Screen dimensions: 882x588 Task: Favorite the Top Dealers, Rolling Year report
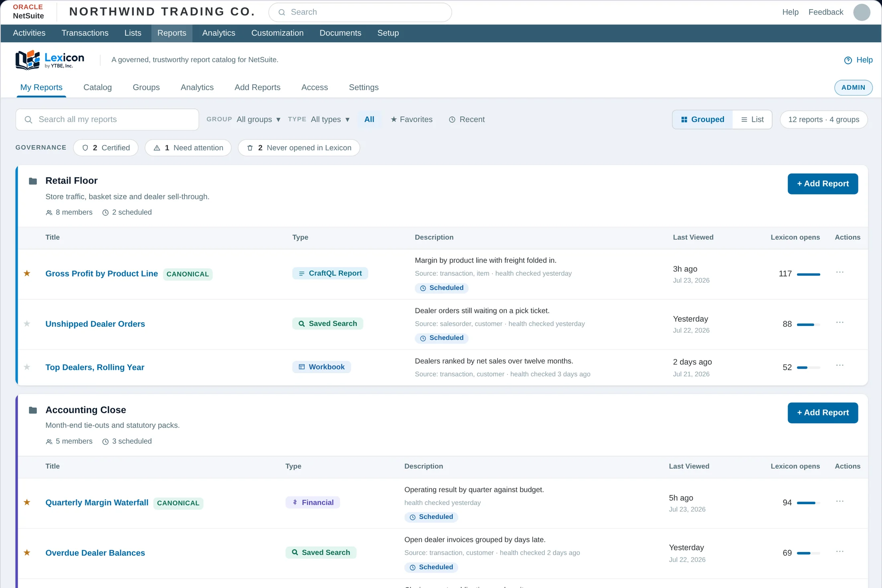click(x=27, y=367)
